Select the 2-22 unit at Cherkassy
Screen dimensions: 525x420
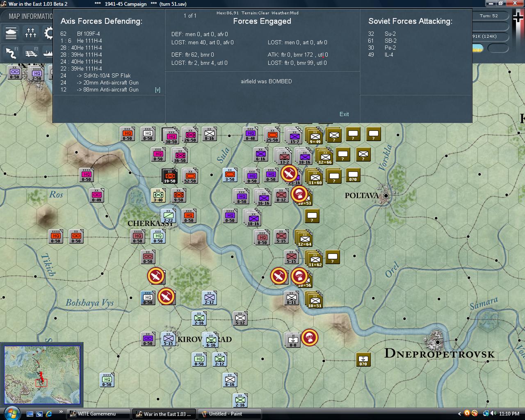click(168, 216)
